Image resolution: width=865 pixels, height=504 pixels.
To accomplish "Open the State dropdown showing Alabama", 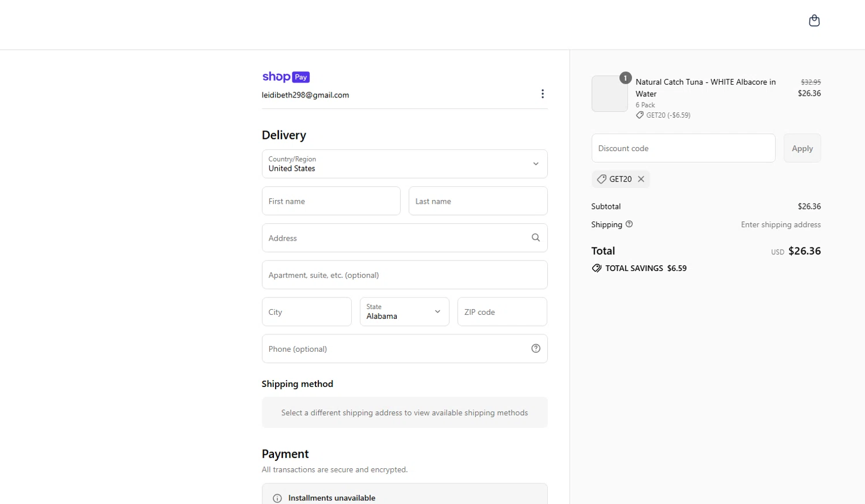I will pyautogui.click(x=404, y=311).
